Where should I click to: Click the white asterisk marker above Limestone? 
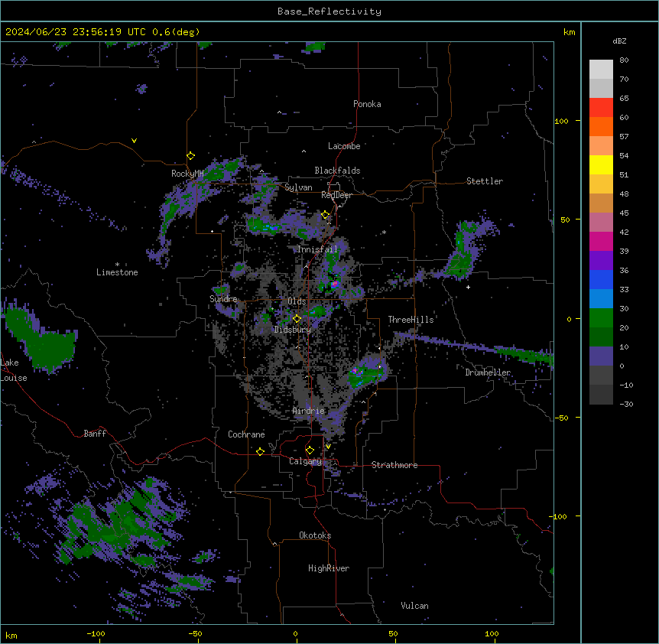coord(117,265)
